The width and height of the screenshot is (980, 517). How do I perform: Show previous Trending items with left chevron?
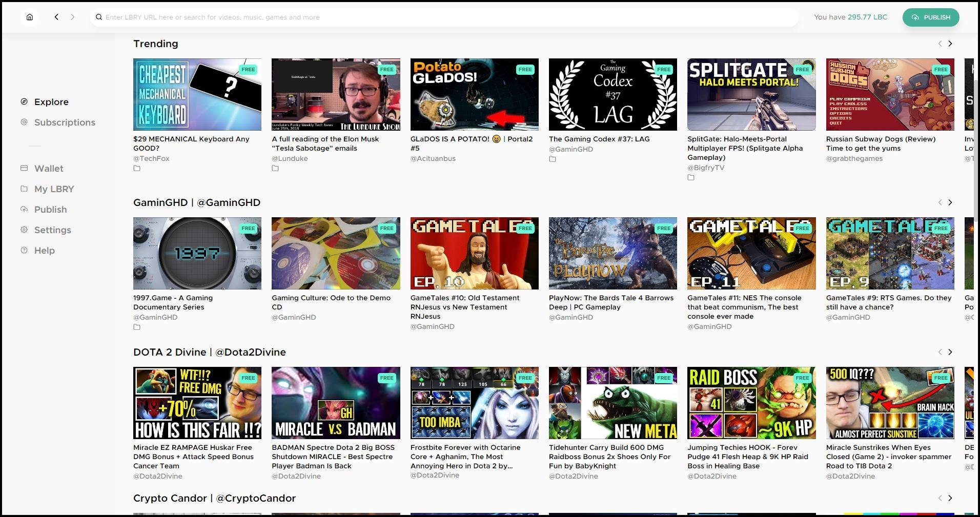coord(940,44)
